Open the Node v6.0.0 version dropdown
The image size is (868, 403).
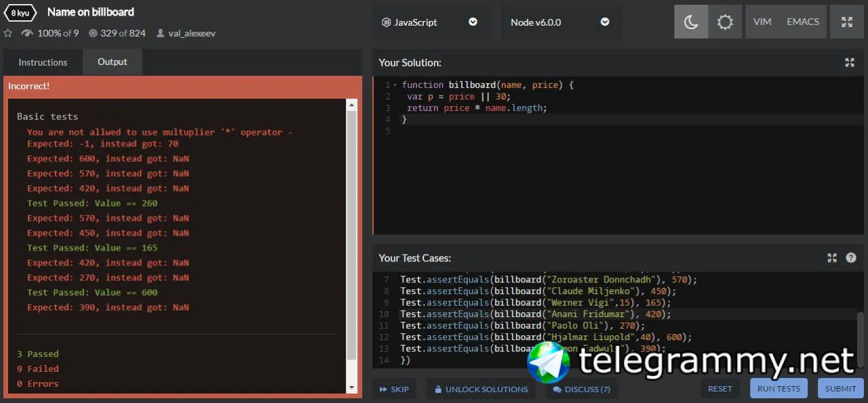pos(561,22)
